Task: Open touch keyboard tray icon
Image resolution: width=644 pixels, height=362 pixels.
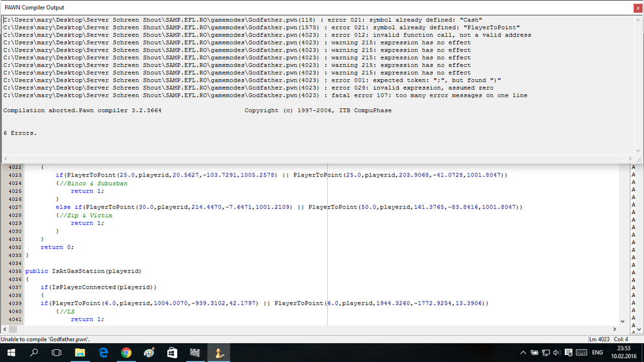Action: [582, 352]
